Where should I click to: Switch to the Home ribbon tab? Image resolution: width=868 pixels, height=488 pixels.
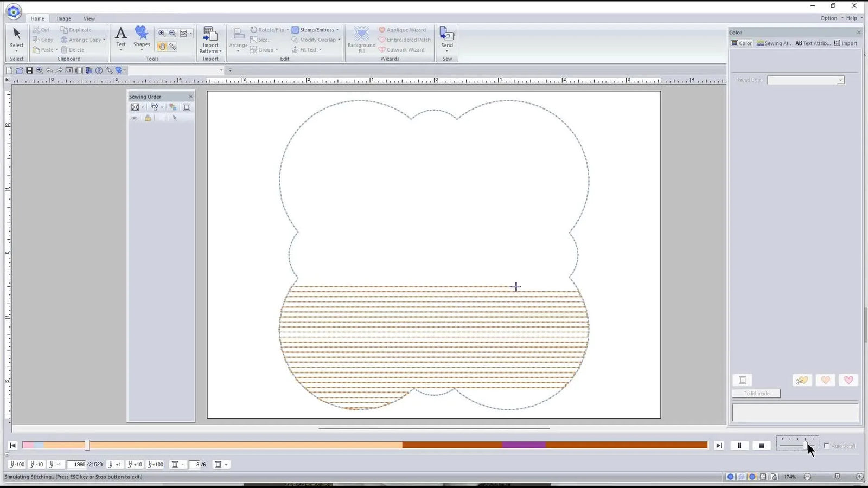pyautogui.click(x=37, y=18)
